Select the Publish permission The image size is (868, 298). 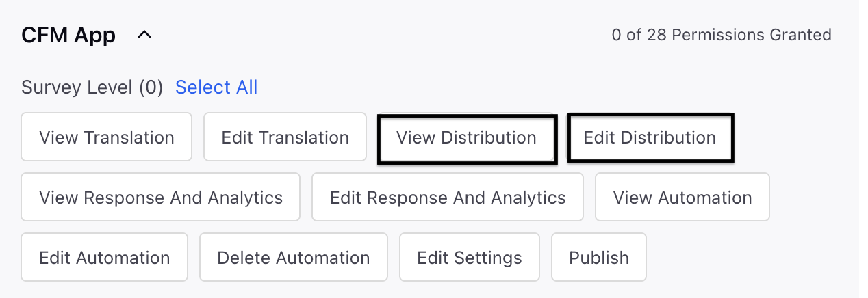click(599, 258)
